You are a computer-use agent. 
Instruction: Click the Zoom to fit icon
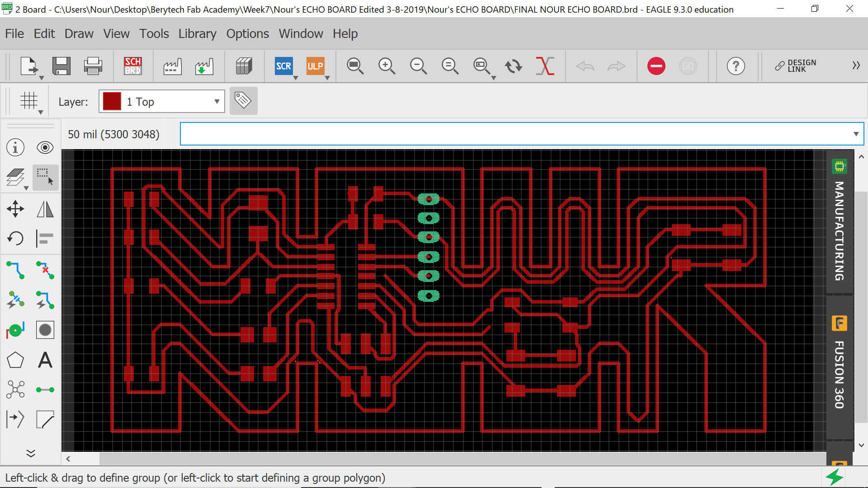(x=355, y=66)
